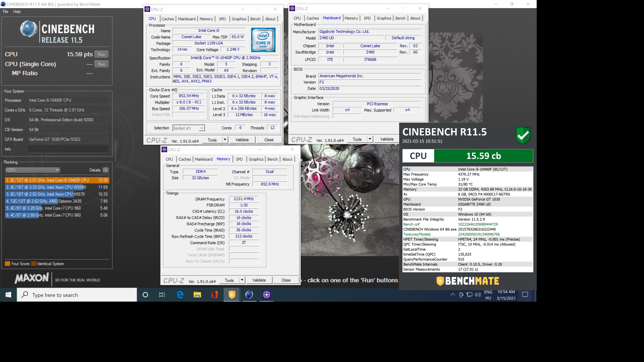
Task: Select the AMD Opteron 2435 ranking entry
Action: coord(57,201)
